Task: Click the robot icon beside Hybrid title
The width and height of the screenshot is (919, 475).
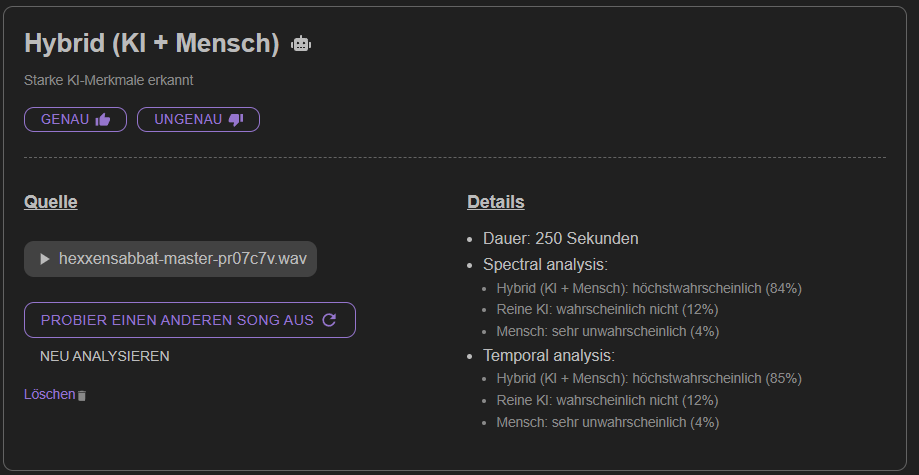Action: (x=301, y=44)
